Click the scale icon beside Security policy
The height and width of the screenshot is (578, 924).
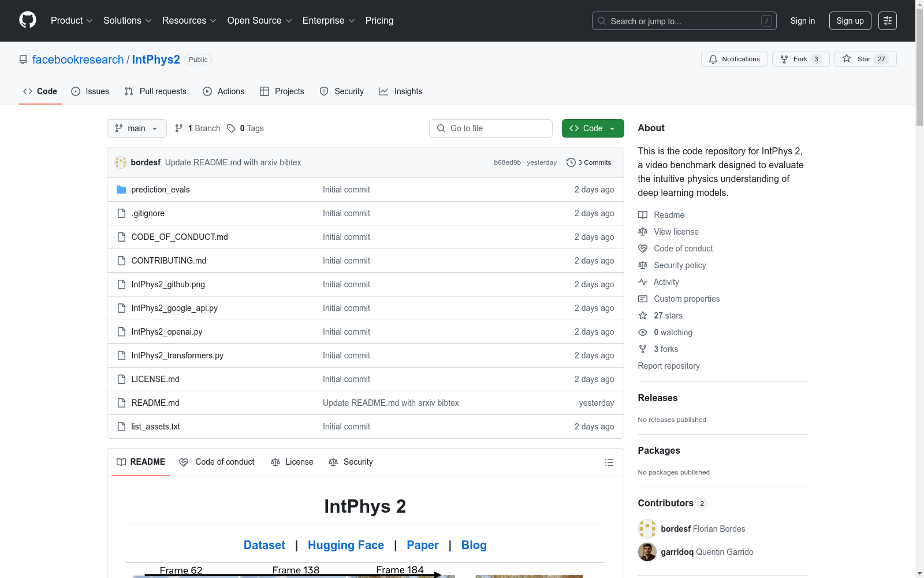[x=643, y=265]
